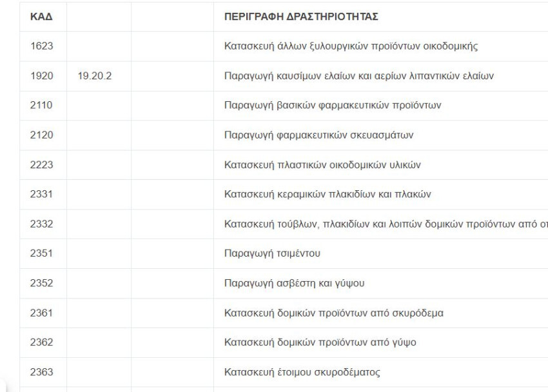Click the ΚΑΔ column header
The height and width of the screenshot is (392, 548).
(41, 17)
